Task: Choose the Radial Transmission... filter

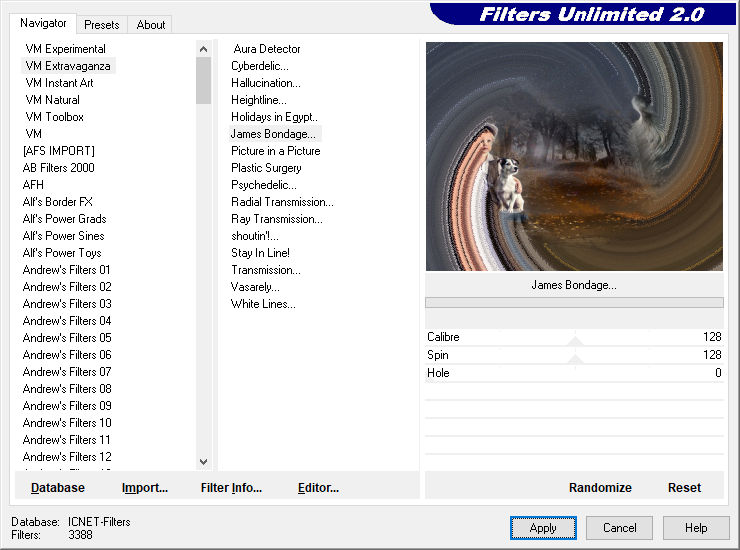Action: coord(282,202)
